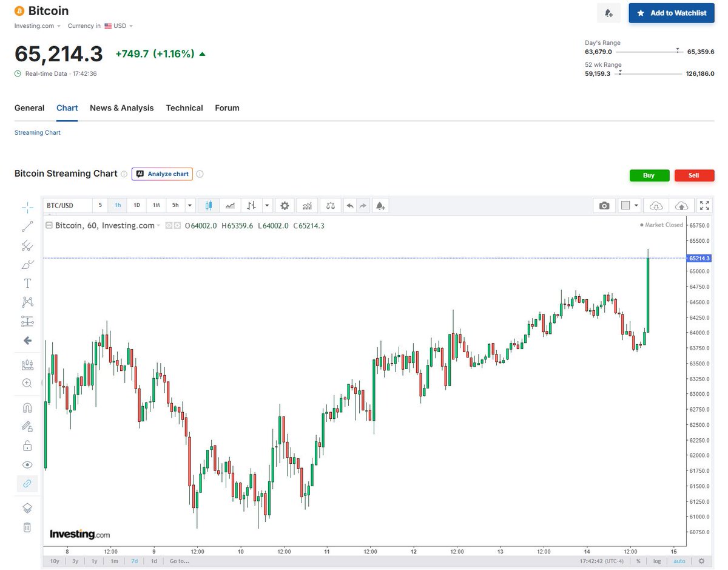Open the Investing.com source dropdown
Viewport: 728px width, 570px height.
click(38, 26)
